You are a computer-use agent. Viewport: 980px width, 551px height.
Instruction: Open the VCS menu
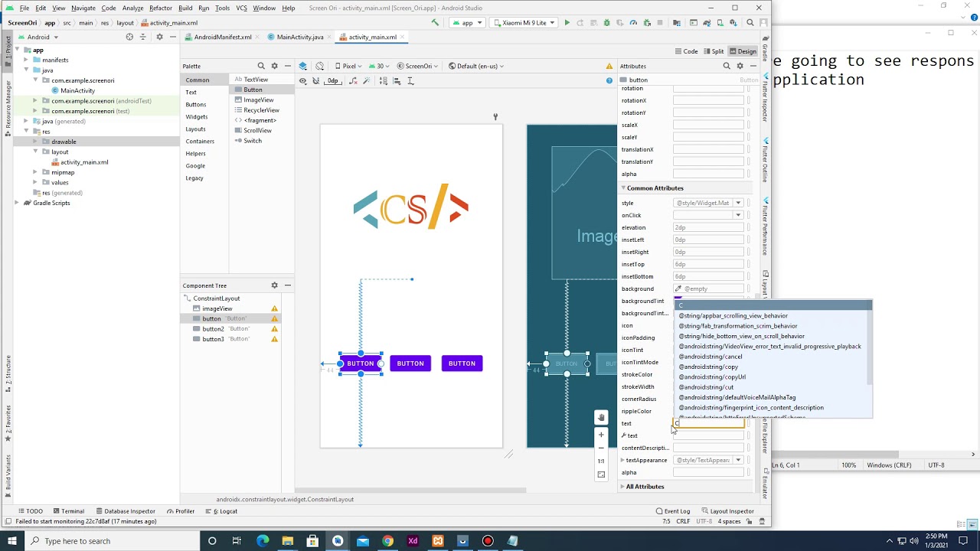point(241,8)
